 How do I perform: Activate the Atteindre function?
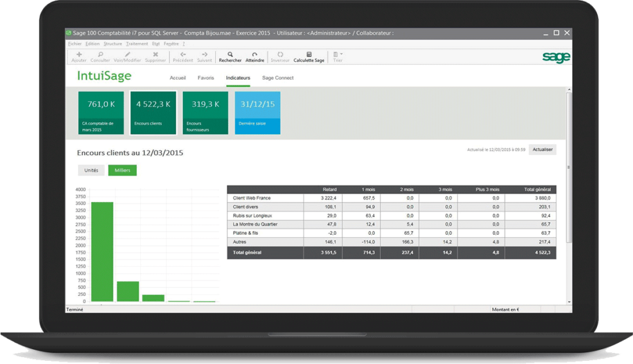click(255, 56)
